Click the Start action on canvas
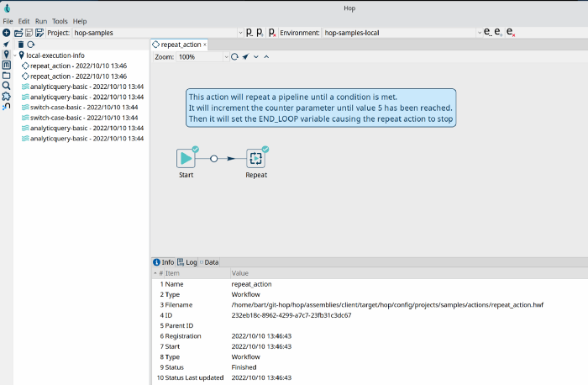This screenshot has width=588, height=385. [x=186, y=158]
